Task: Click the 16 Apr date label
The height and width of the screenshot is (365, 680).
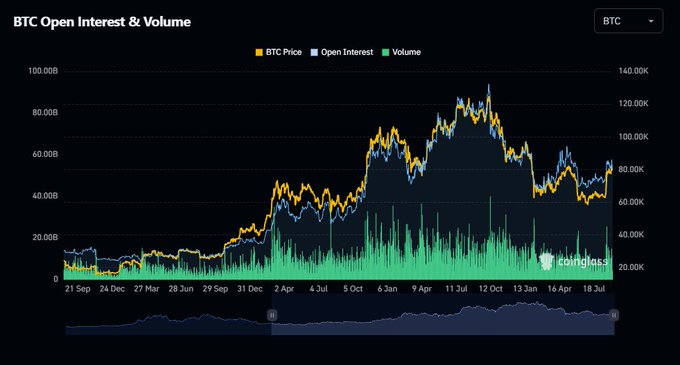Action: [x=559, y=288]
